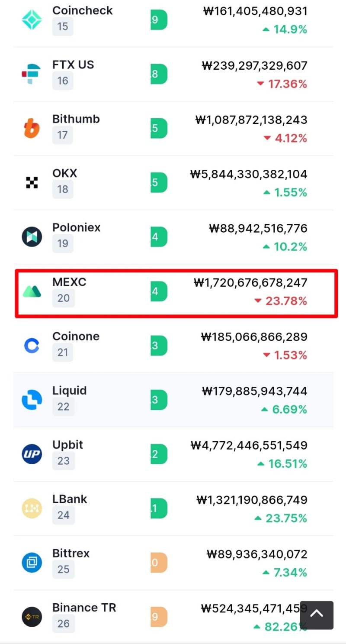Open the Bithumb exchange name link

click(x=76, y=119)
